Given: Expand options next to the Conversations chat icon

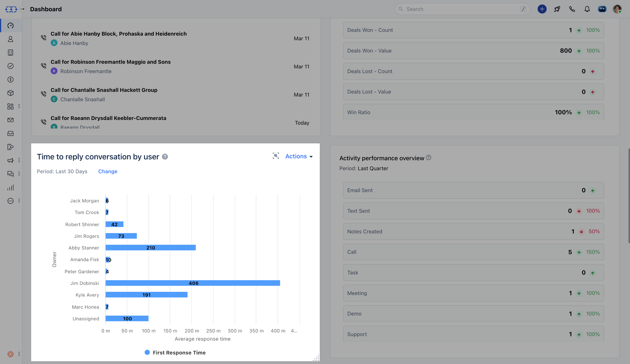Looking at the screenshot, I should coord(19,174).
